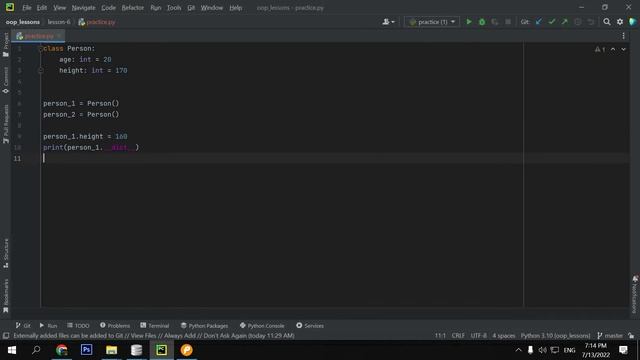Change CRLF line separator in status bar

458,336
